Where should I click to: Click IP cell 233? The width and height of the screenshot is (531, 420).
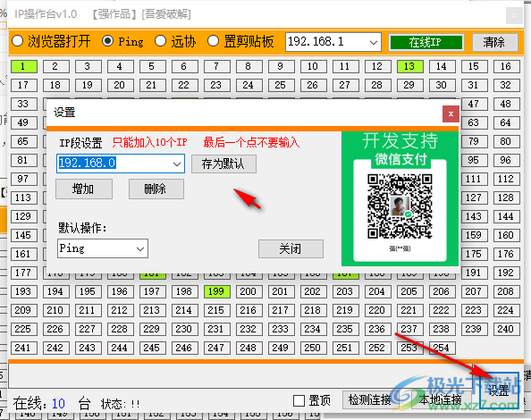pyautogui.click(x=281, y=329)
